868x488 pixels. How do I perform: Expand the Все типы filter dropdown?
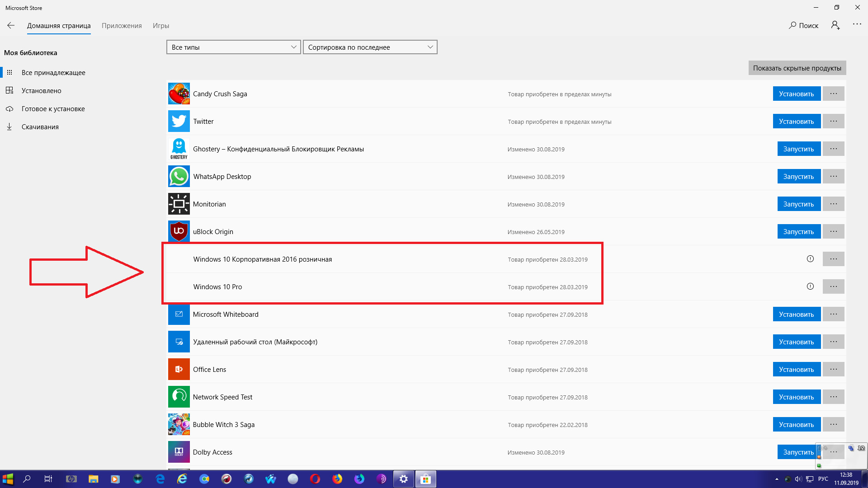click(x=234, y=47)
